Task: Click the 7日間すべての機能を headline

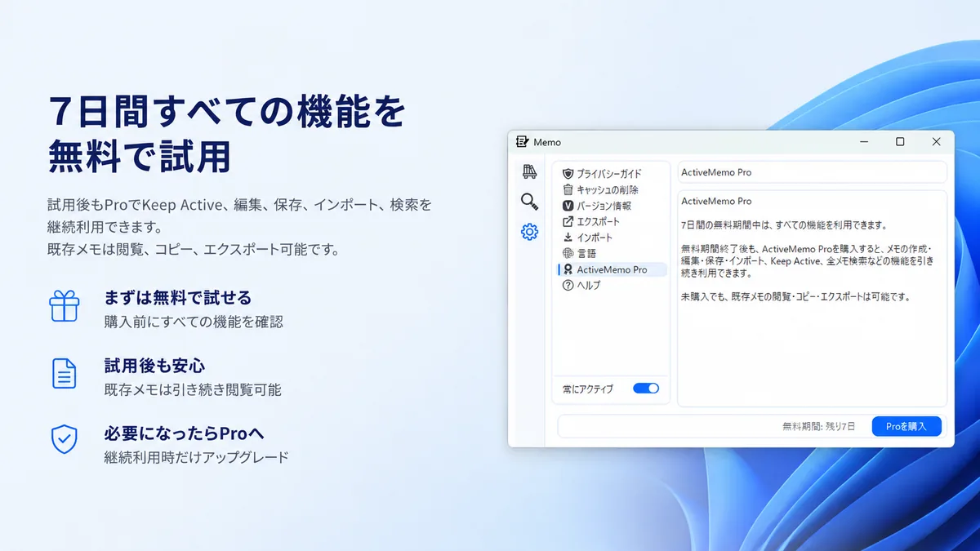Action: tap(227, 112)
